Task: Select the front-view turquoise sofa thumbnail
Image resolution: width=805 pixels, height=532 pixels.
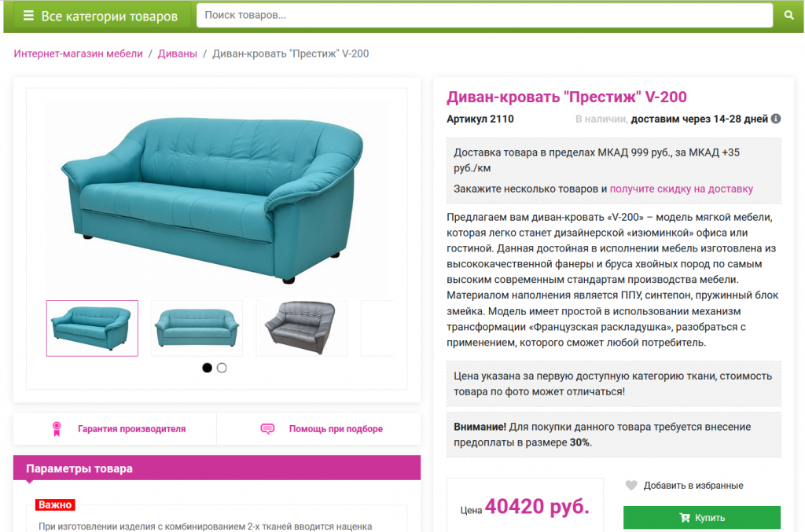Action: pos(197,328)
